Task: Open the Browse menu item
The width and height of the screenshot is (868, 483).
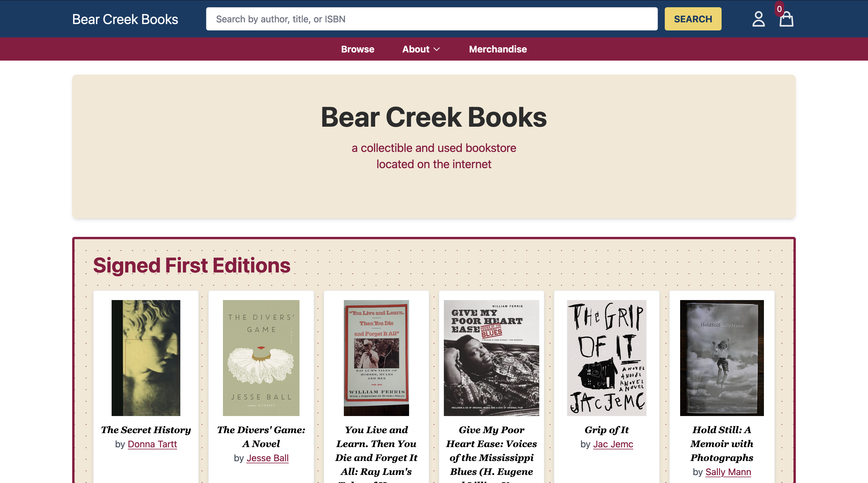Action: pos(357,49)
